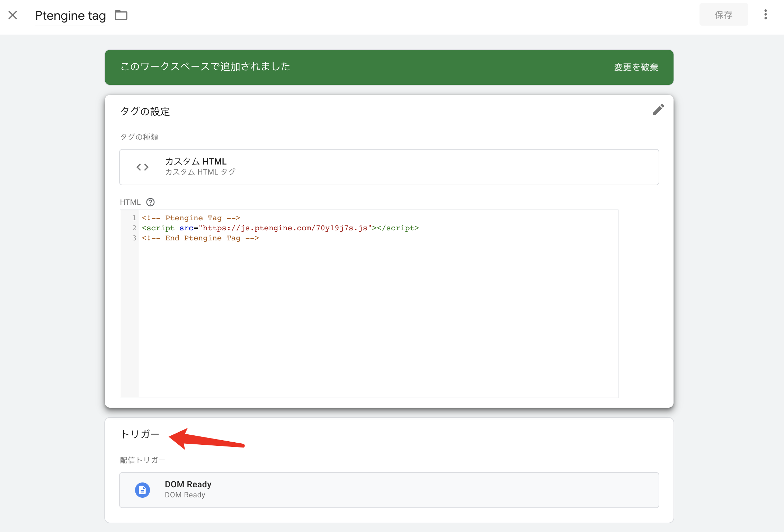Click line number 1 in editor gutter

coord(134,218)
